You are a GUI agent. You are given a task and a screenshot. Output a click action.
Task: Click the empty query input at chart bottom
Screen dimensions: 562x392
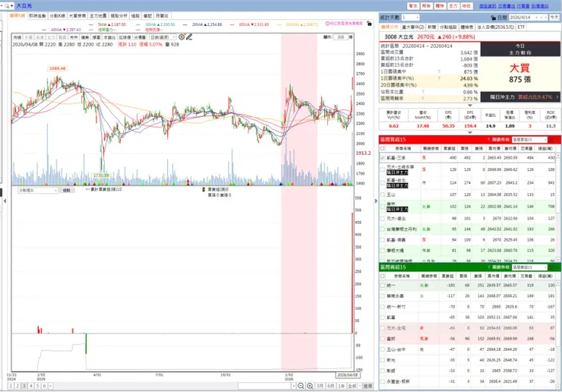[x=264, y=386]
